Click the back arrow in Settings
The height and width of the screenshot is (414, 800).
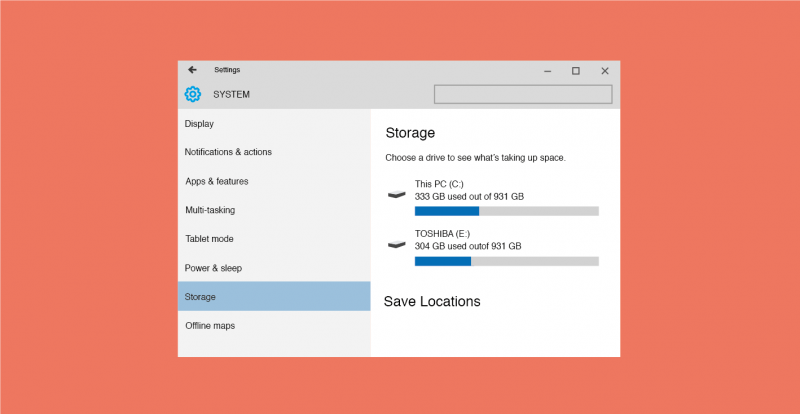[192, 70]
